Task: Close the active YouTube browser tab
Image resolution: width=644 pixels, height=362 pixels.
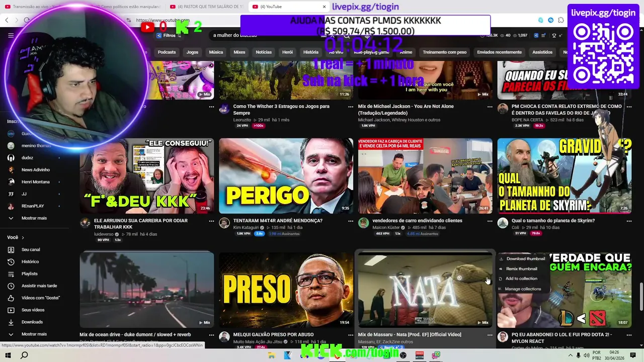Action: coord(324,7)
